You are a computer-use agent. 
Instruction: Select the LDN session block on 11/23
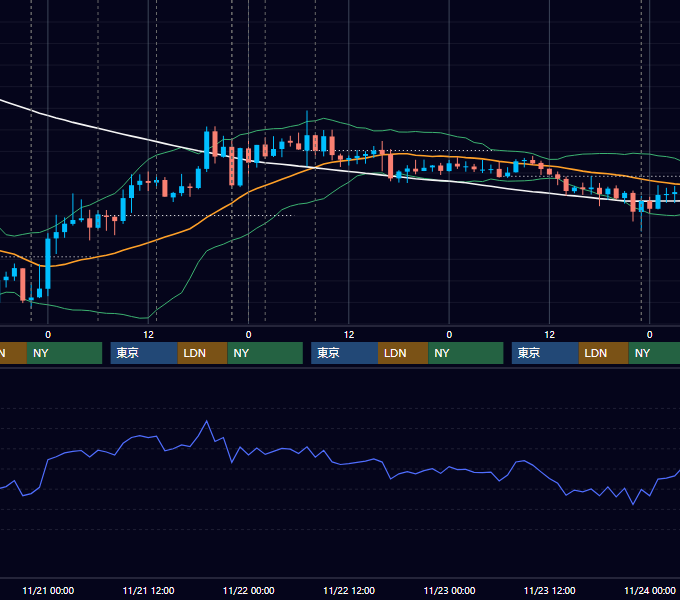[604, 353]
